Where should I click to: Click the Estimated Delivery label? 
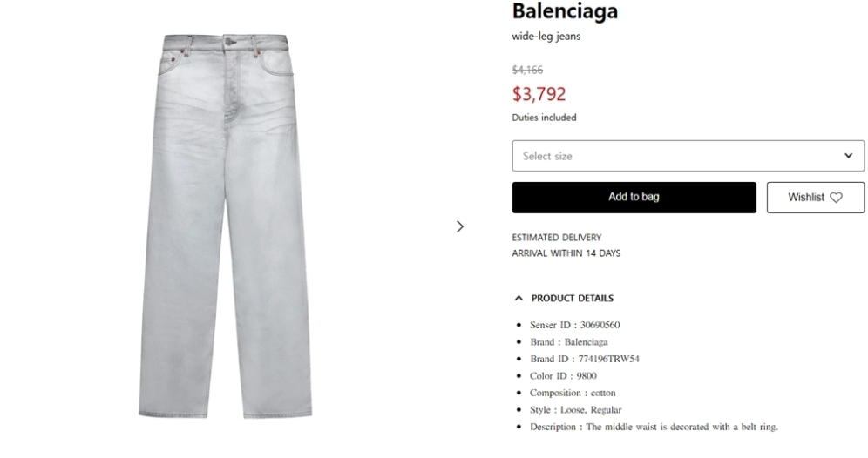click(556, 238)
